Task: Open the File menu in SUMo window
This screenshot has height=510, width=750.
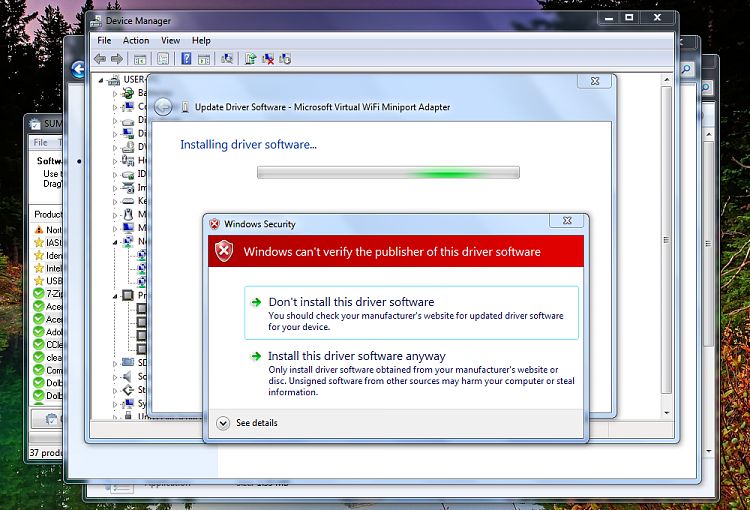Action: coord(41,143)
